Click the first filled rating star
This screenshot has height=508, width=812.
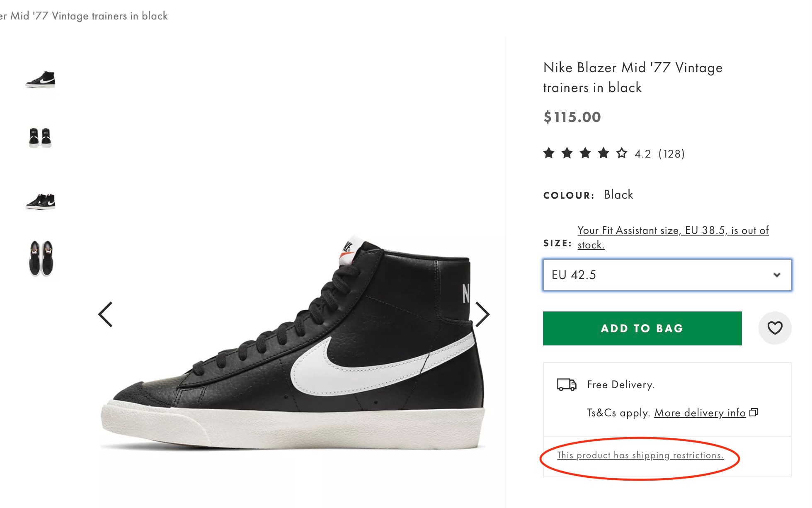pyautogui.click(x=549, y=153)
